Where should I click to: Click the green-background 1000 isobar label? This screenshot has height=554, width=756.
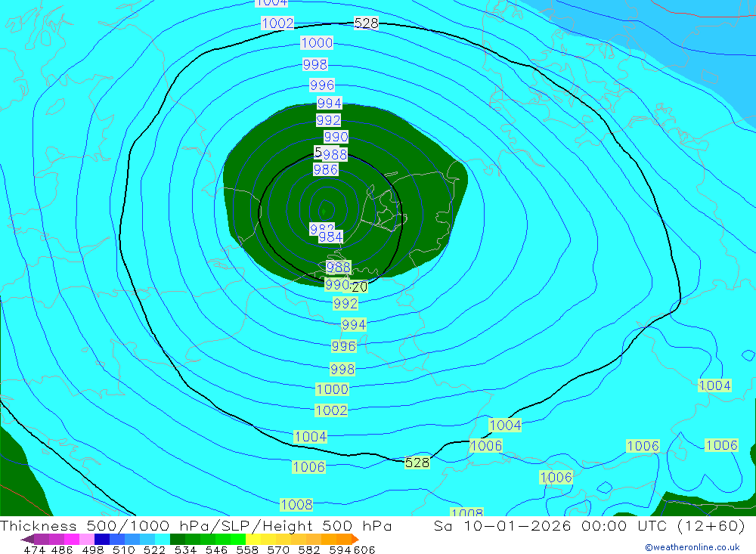pos(332,389)
